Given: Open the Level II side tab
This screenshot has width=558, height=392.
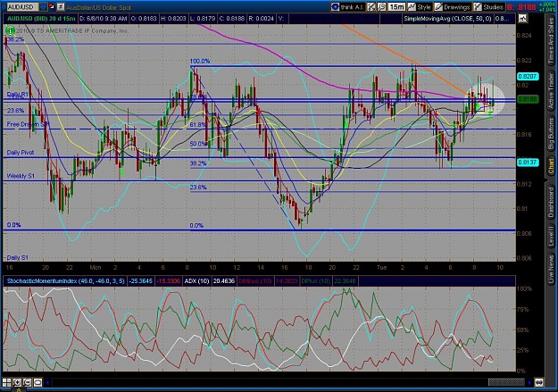Looking at the screenshot, I should [x=551, y=236].
